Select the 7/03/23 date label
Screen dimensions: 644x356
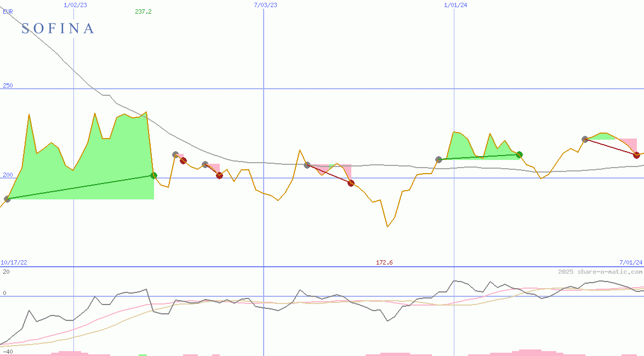click(x=265, y=5)
